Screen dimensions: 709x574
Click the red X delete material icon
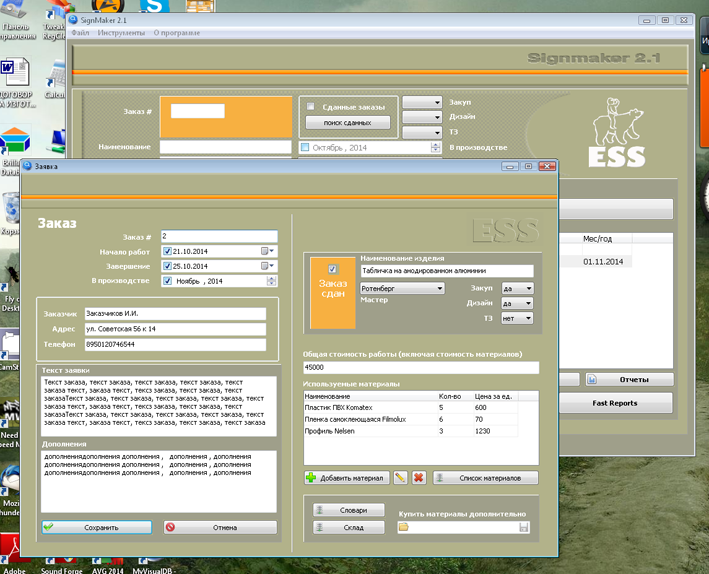tap(418, 478)
